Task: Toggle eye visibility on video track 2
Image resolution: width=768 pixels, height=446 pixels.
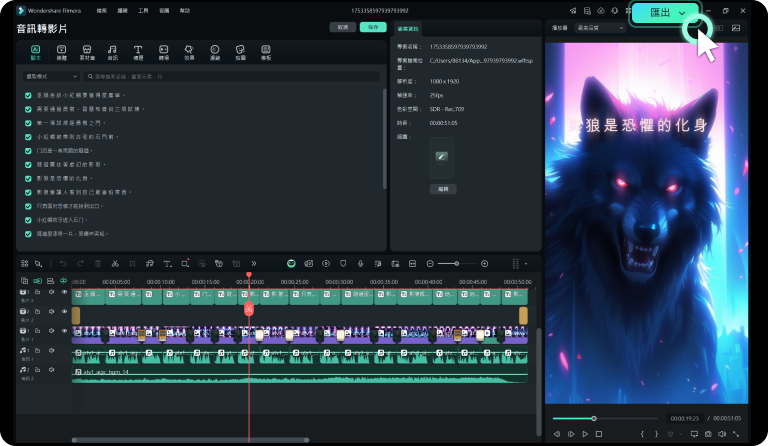Action: [64, 311]
